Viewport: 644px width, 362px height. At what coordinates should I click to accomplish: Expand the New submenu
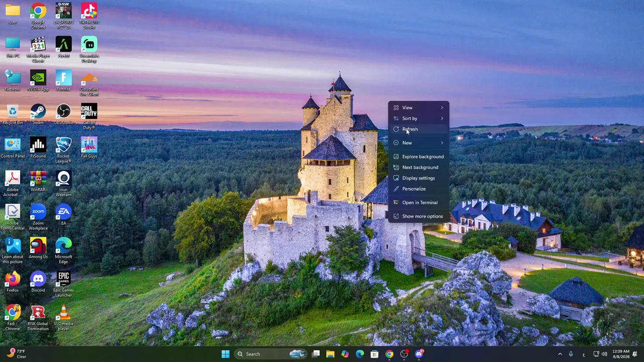[x=419, y=143]
